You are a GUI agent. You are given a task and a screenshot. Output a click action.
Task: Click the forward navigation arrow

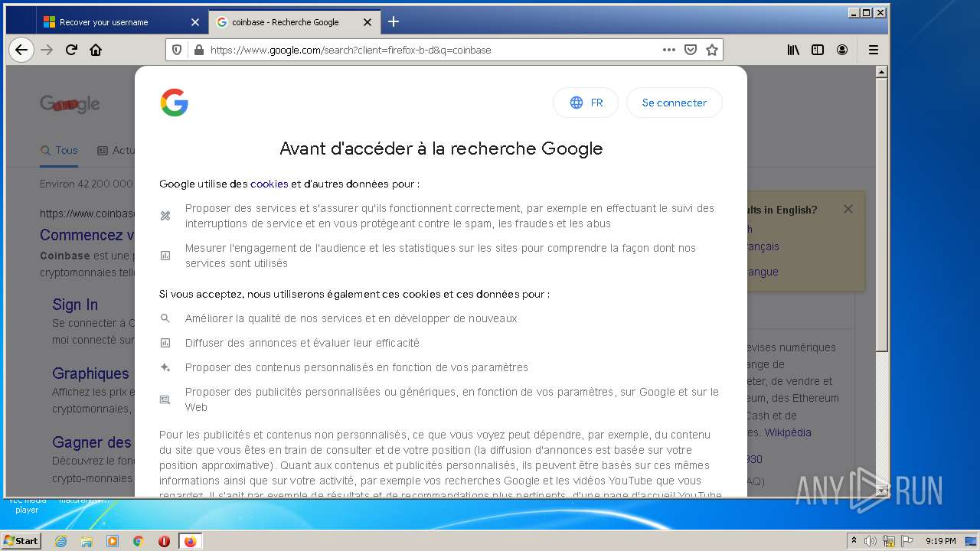click(x=47, y=50)
